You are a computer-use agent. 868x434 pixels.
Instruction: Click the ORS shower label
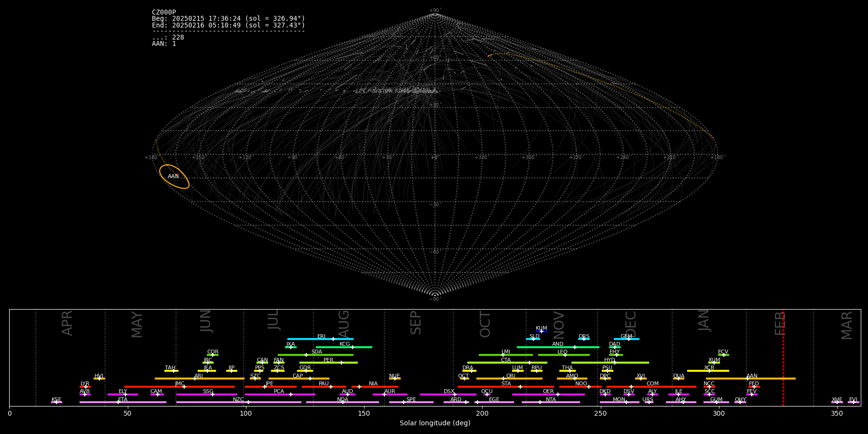pos(584,337)
